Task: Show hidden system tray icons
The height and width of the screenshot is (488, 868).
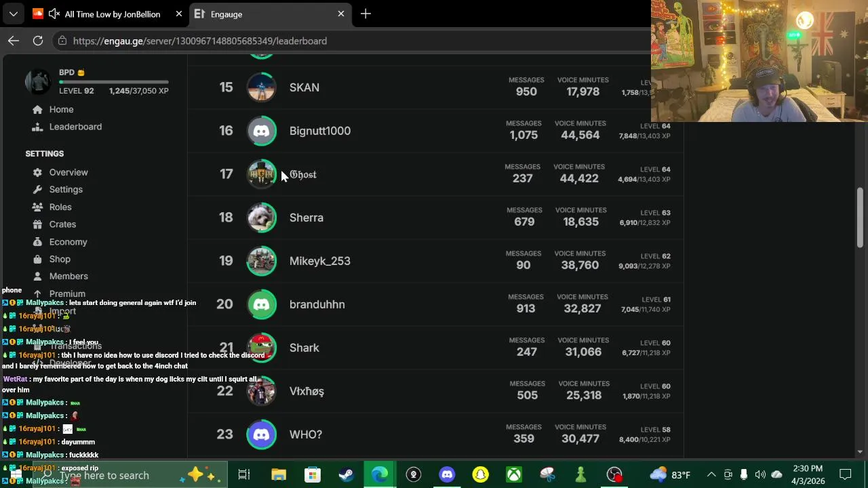Action: click(711, 474)
